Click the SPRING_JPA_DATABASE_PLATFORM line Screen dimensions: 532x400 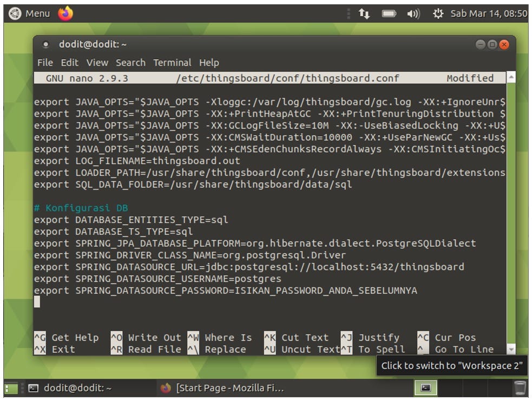pos(255,243)
